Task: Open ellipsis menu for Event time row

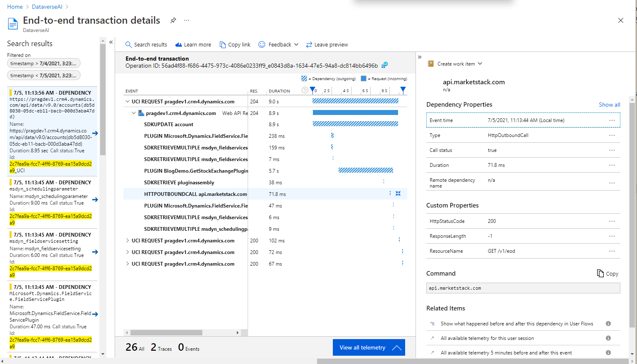Action: click(x=612, y=120)
